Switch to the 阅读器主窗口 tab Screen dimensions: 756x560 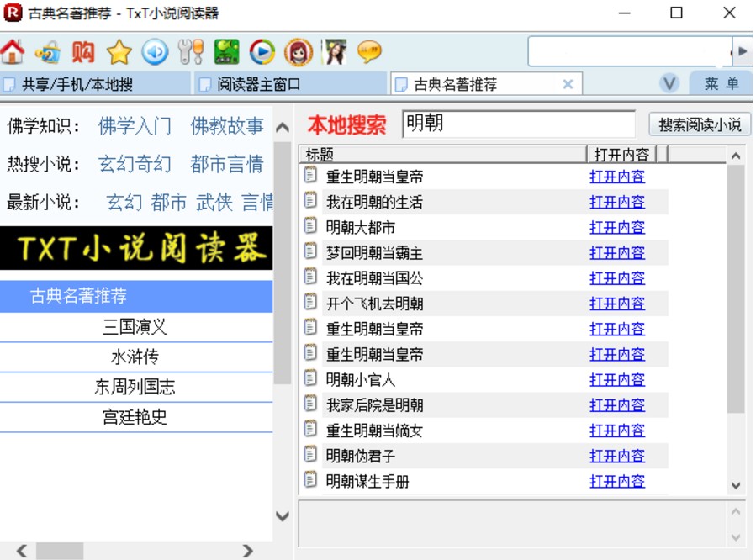point(255,84)
